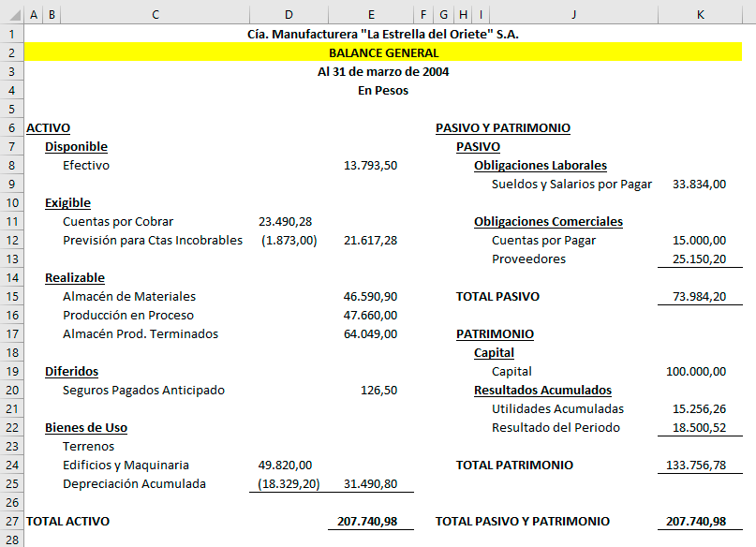Screen dimensions: 756x547
Task: Select the 'Bienes de Uso' subheading
Action: [86, 428]
